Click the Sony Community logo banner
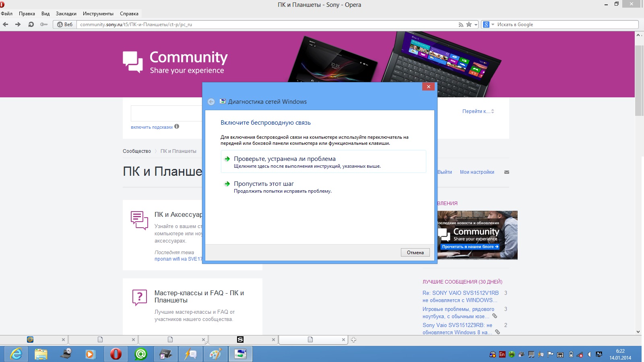Image resolution: width=644 pixels, height=362 pixels. [175, 62]
